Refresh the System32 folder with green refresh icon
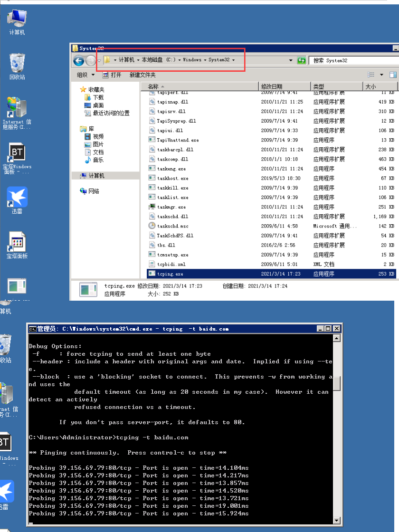Screen dimensions: 399x532 [301, 61]
